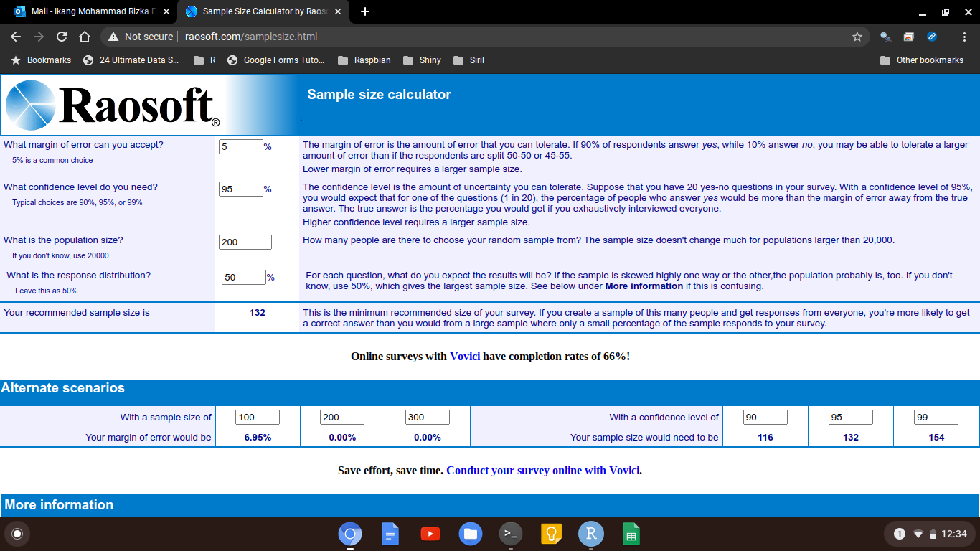Click the sample size result 154
The width and height of the screenshot is (980, 551).
tap(936, 438)
